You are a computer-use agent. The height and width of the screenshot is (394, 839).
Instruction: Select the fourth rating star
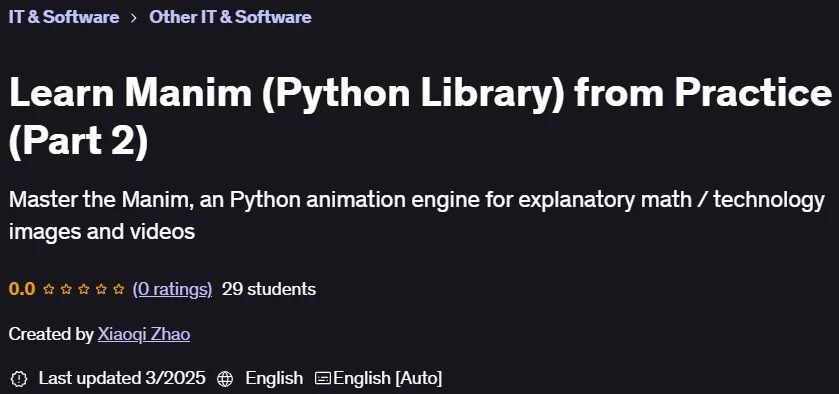[x=102, y=290]
